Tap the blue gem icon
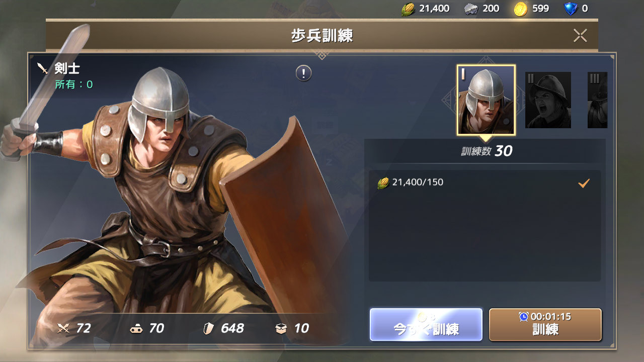644x362 pixels. coord(570,9)
